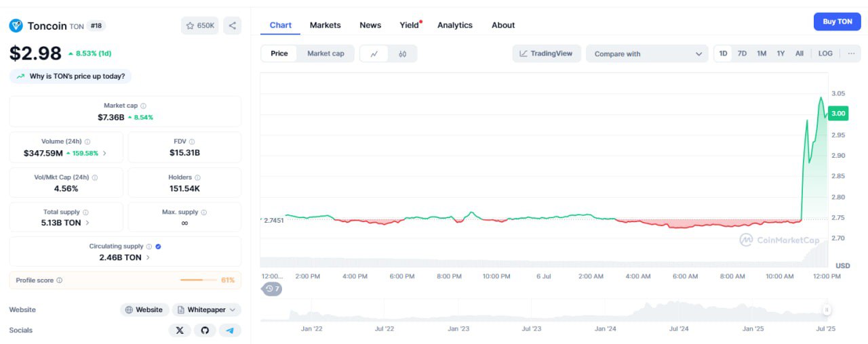Viewport: 868px width, 344px height.
Task: Toggle the LOG scale
Action: pyautogui.click(x=825, y=53)
